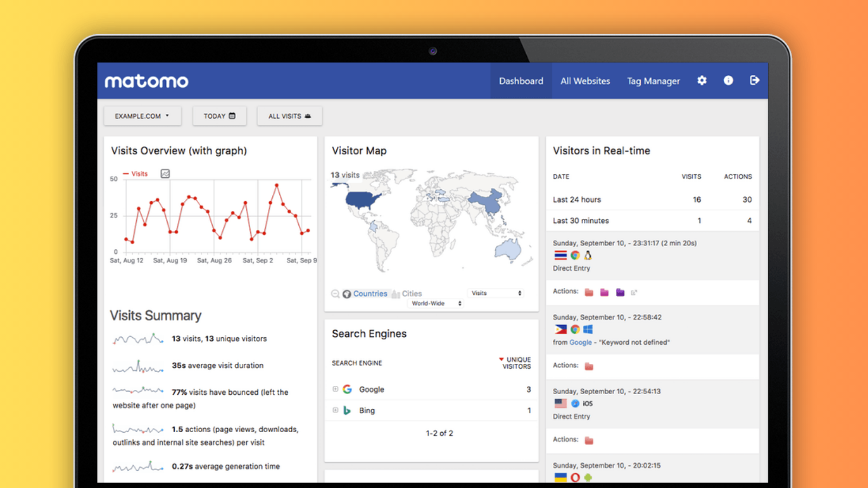This screenshot has width=868, height=488.
Task: Open Matomo settings via the gear icon
Action: click(701, 80)
